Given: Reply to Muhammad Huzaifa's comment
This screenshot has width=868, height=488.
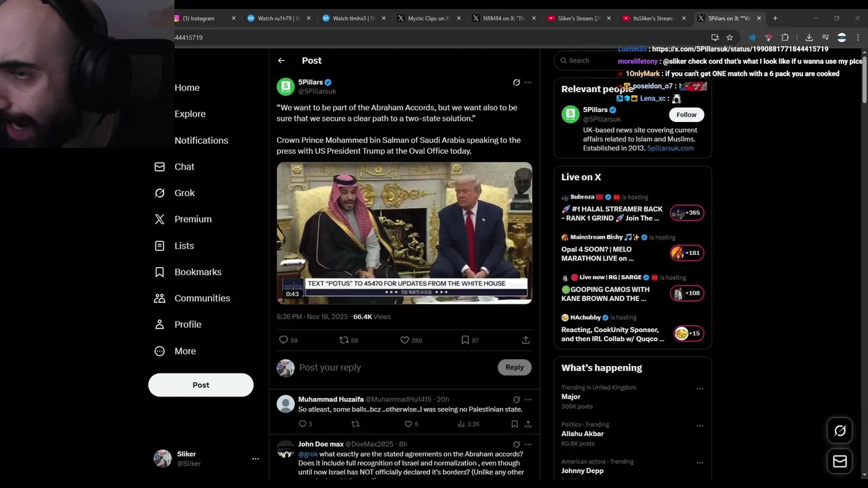Looking at the screenshot, I should (302, 424).
